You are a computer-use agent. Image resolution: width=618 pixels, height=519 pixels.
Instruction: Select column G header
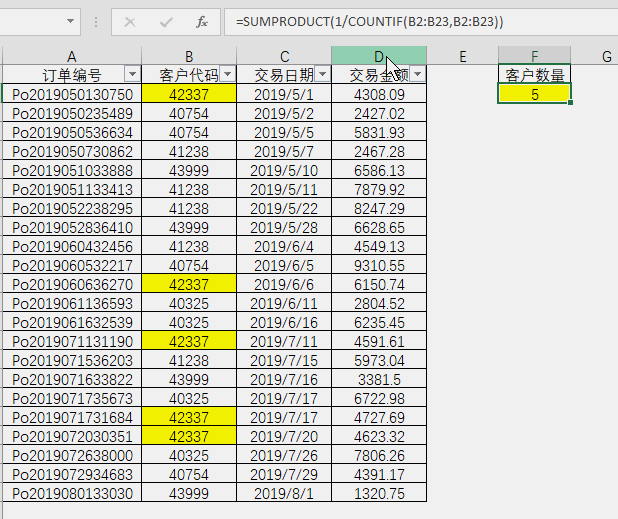click(595, 56)
